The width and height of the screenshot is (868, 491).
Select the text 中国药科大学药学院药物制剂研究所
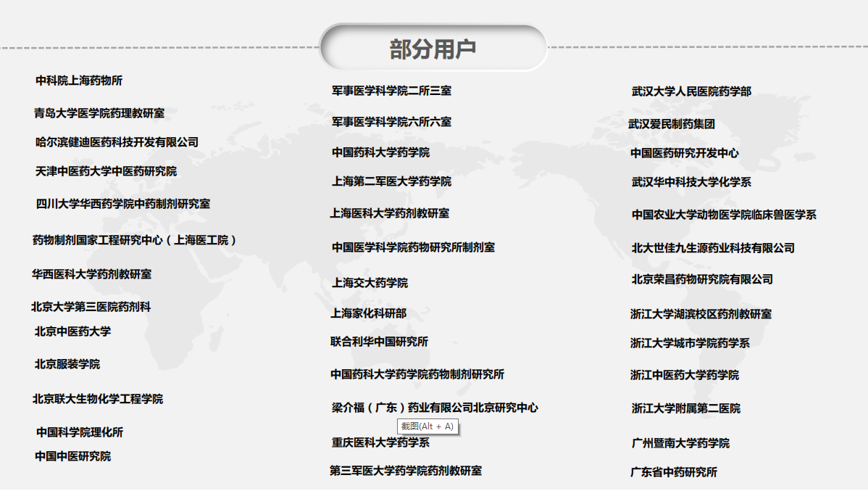(x=417, y=375)
